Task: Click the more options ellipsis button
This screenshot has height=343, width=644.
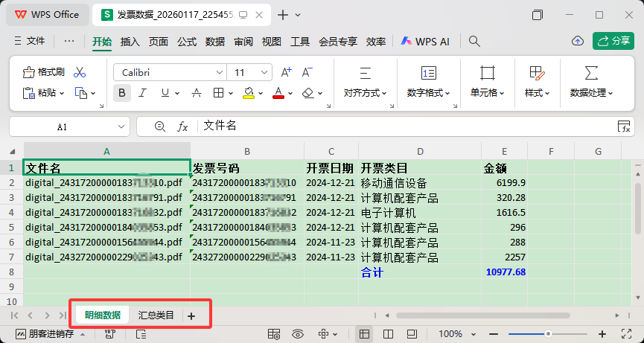Action: click(x=69, y=41)
